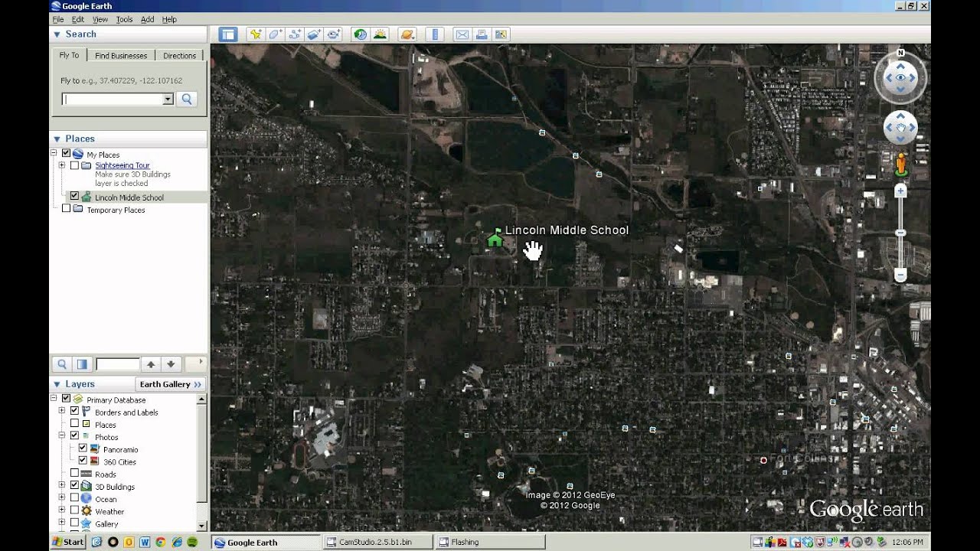Collapse the Primary Database node

tap(54, 399)
